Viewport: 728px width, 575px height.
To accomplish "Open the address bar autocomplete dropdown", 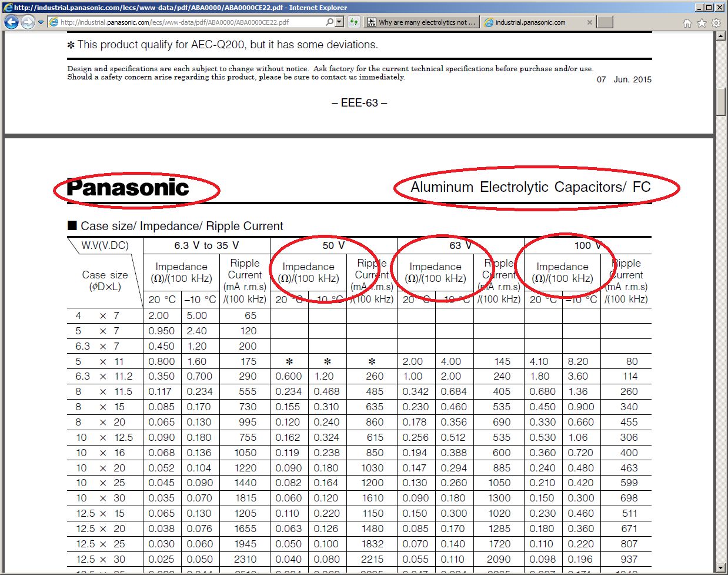I will click(x=339, y=22).
